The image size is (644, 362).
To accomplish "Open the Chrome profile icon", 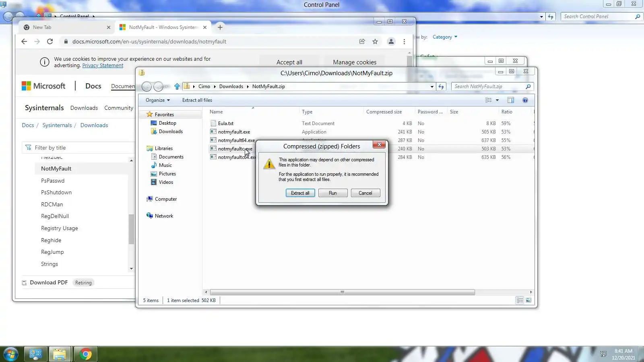I will tap(391, 41).
